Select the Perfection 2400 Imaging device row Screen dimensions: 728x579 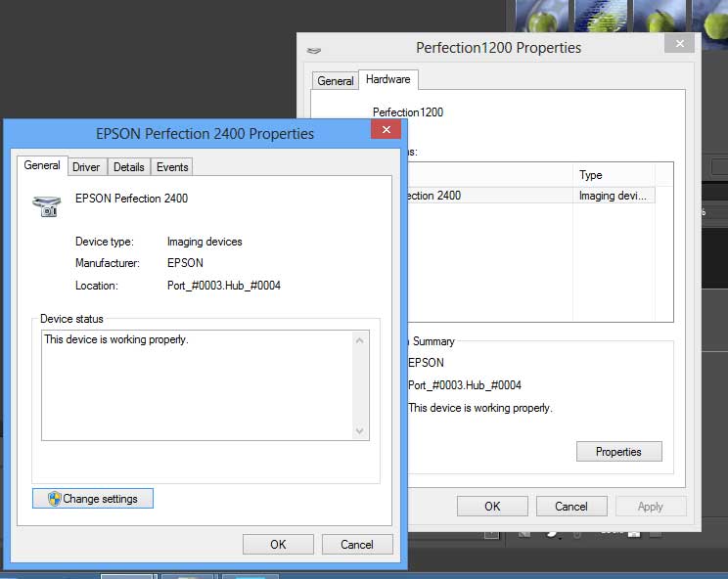click(528, 196)
